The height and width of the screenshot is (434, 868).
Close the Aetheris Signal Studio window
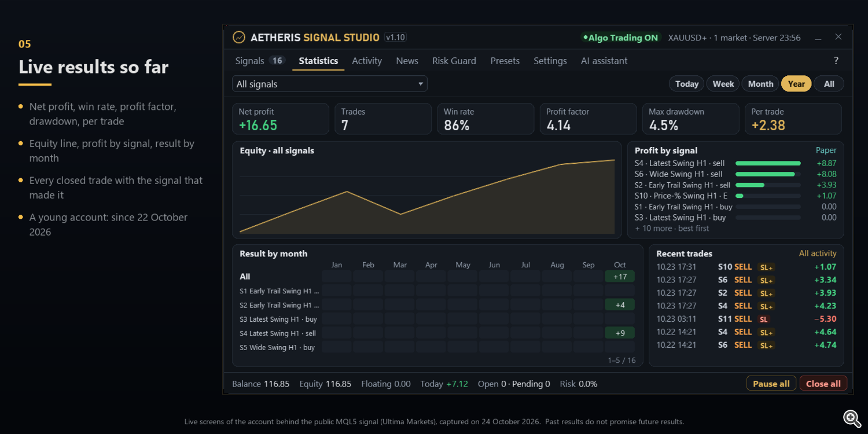[838, 37]
